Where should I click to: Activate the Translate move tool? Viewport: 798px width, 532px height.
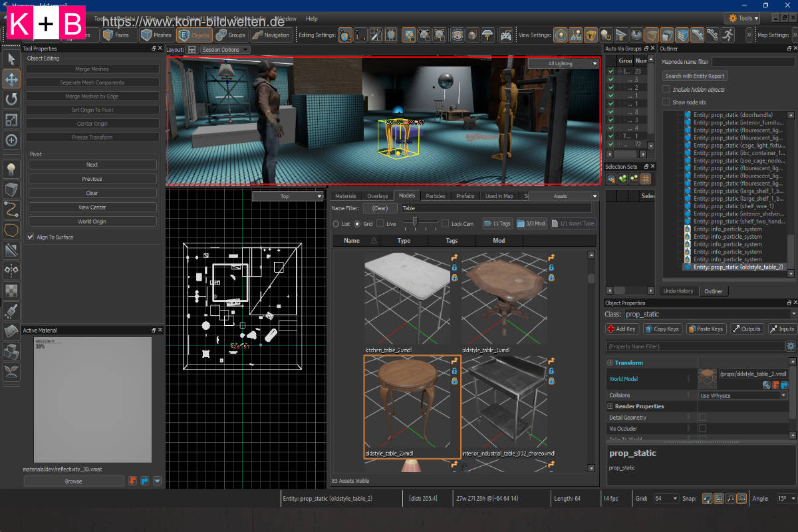pyautogui.click(x=12, y=80)
